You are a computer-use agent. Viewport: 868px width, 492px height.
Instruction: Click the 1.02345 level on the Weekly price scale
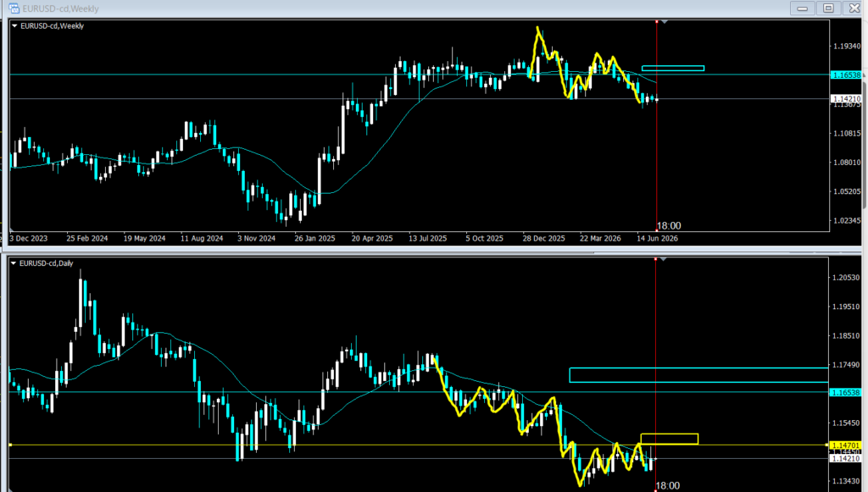tap(847, 220)
